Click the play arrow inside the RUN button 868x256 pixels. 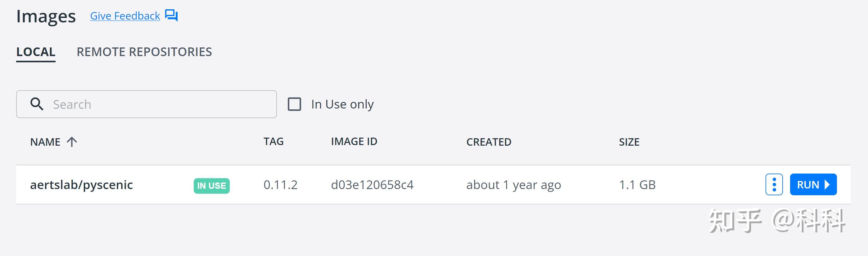tap(827, 184)
